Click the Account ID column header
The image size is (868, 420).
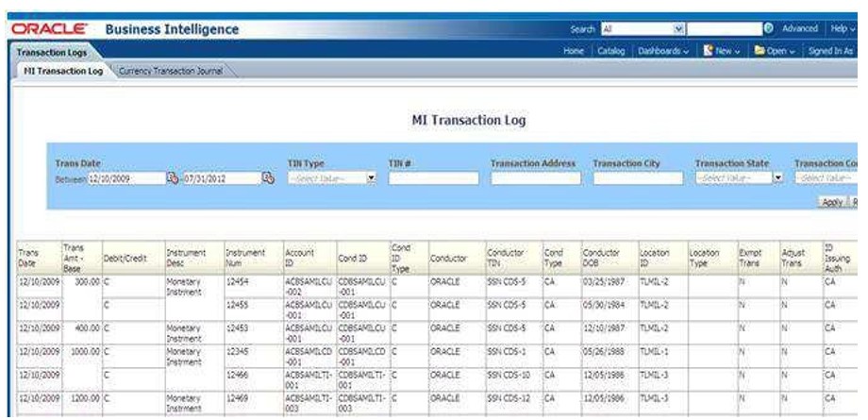click(x=309, y=258)
